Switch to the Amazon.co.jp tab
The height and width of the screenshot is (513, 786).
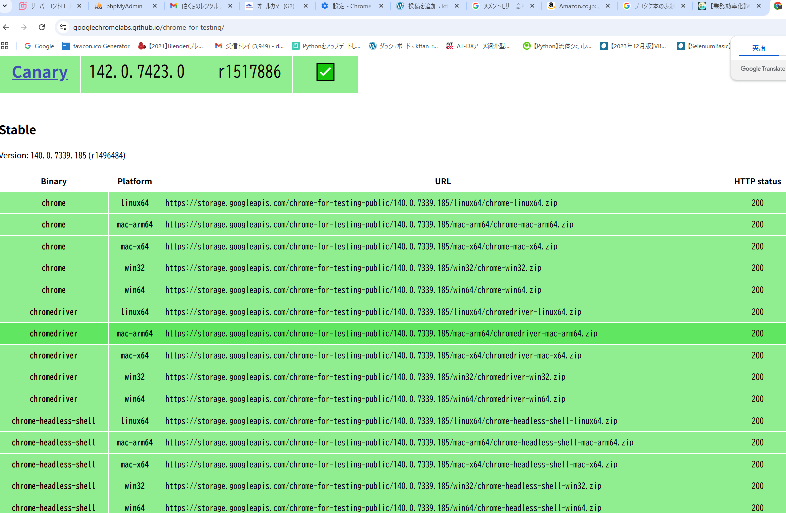[x=580, y=6]
